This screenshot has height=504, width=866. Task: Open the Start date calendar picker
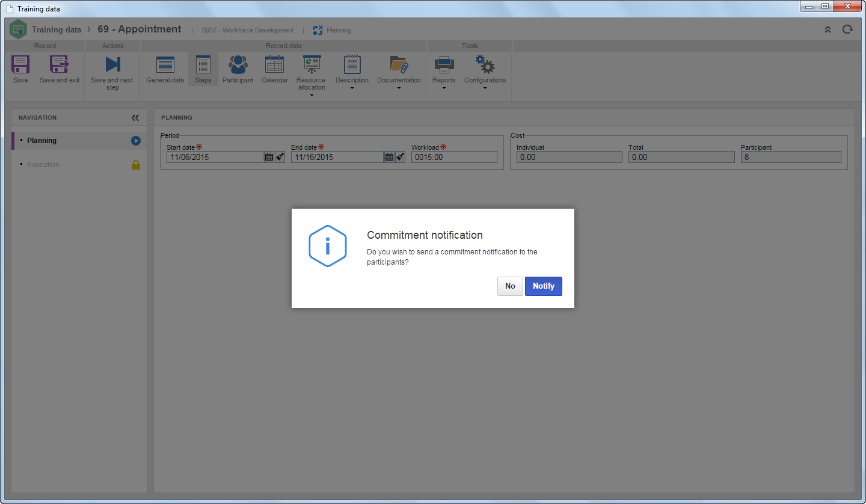pyautogui.click(x=269, y=157)
